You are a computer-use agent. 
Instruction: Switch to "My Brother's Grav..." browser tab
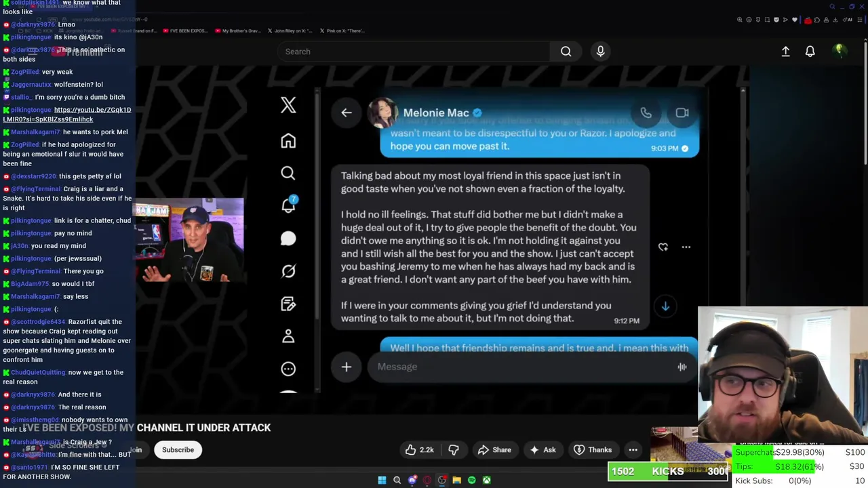[x=237, y=30]
